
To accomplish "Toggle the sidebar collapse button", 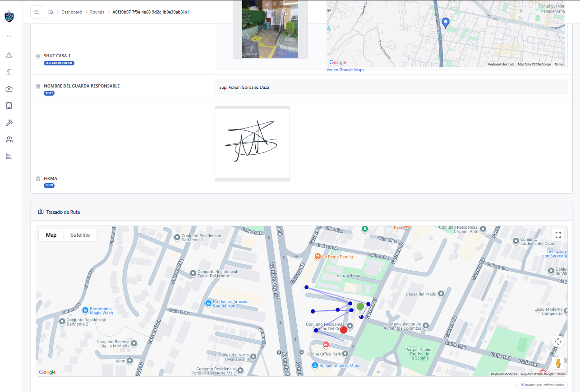I will (37, 12).
